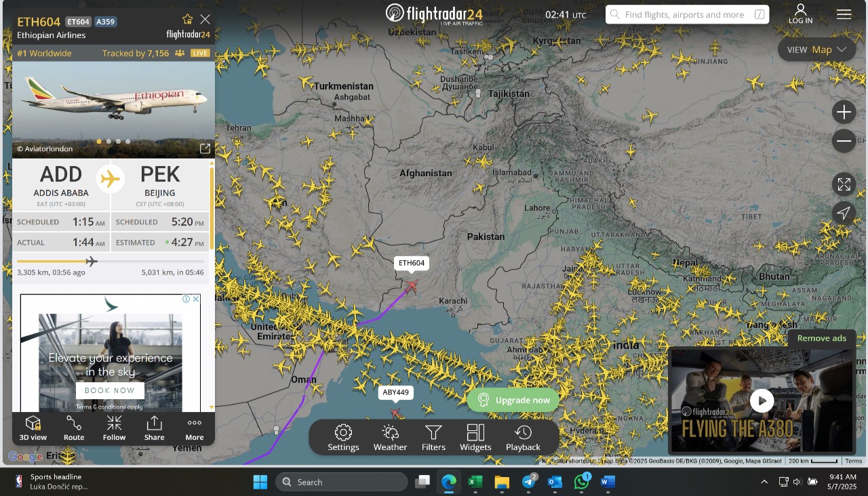Viewport: 868px width, 496px height.
Task: Expand aircraft photo in new window
Action: point(205,148)
